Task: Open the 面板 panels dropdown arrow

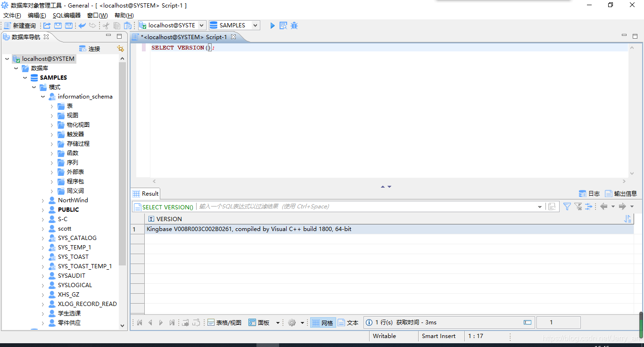Action: pos(278,323)
